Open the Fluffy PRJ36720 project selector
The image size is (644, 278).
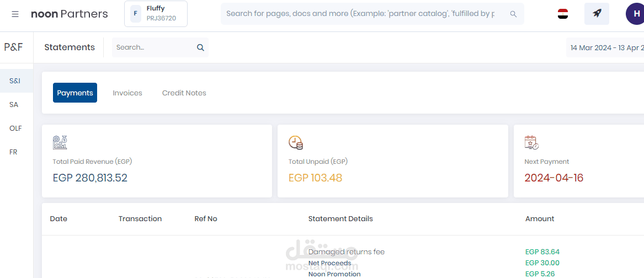(156, 14)
